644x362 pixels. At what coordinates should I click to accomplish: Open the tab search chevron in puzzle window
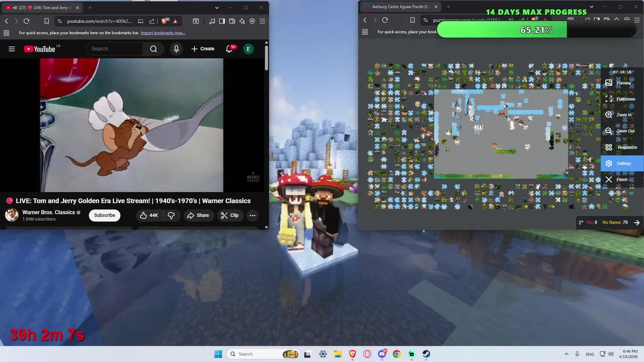tap(591, 7)
